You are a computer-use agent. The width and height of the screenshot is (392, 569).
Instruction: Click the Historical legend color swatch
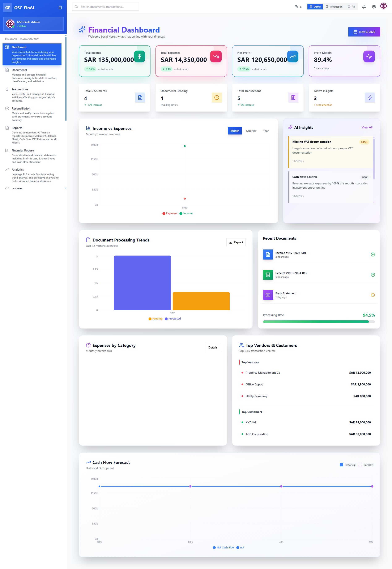point(341,465)
